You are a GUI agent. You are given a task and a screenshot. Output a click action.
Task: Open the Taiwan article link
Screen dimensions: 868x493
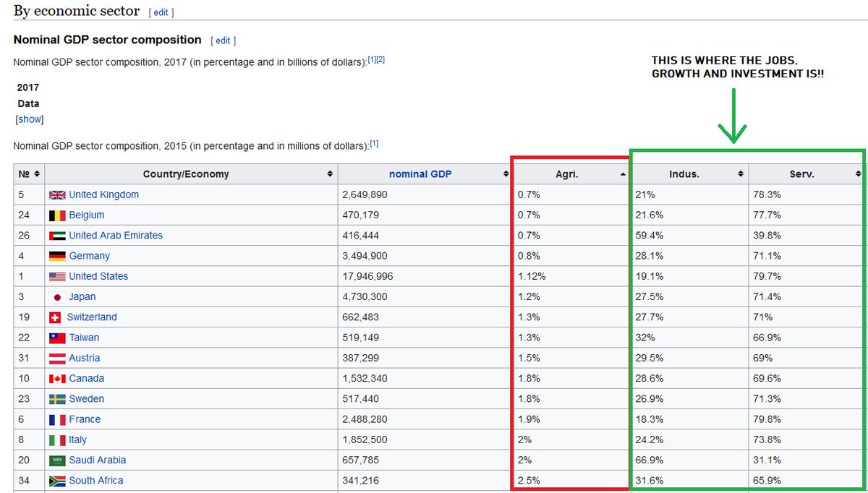[x=84, y=338]
